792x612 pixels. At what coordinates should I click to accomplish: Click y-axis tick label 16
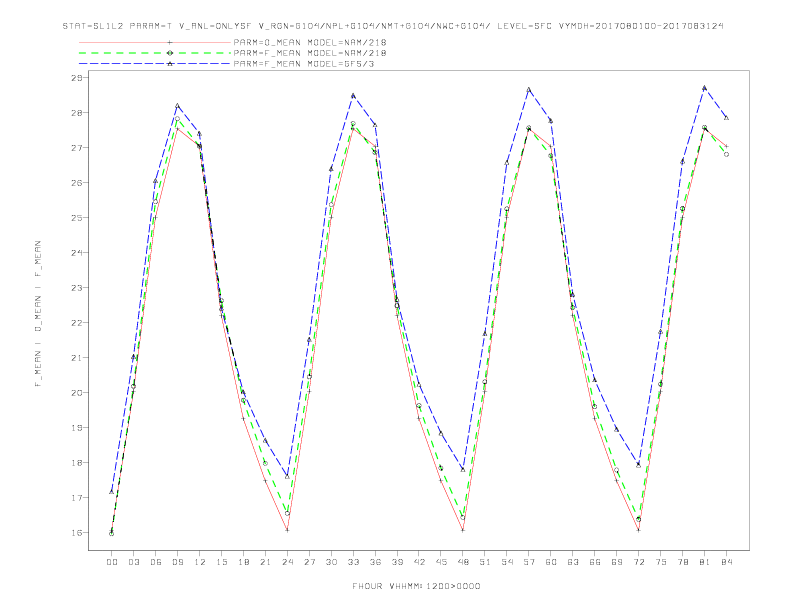[77, 533]
